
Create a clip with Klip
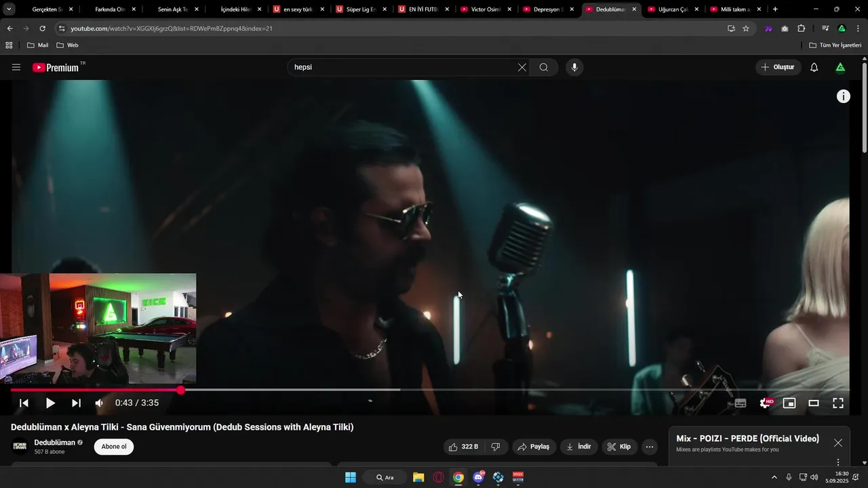click(x=619, y=447)
